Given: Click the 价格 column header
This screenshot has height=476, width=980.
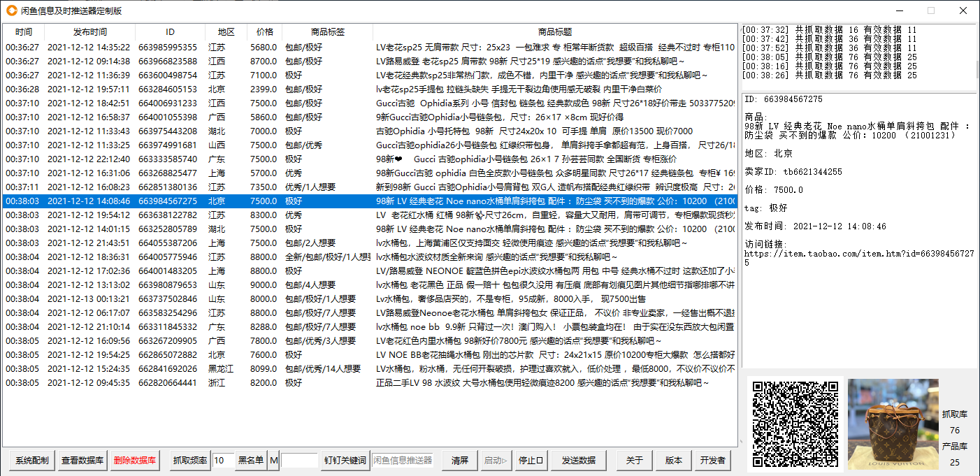Looking at the screenshot, I should 265,32.
